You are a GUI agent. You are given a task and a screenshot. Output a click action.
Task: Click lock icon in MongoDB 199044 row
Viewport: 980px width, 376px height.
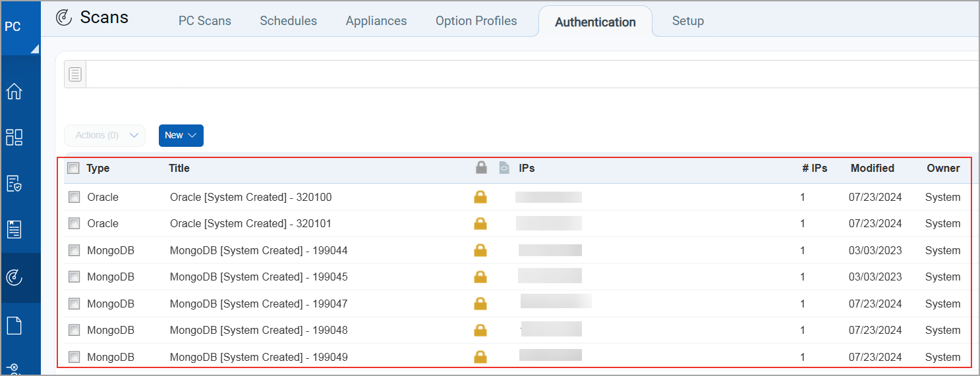coord(480,250)
